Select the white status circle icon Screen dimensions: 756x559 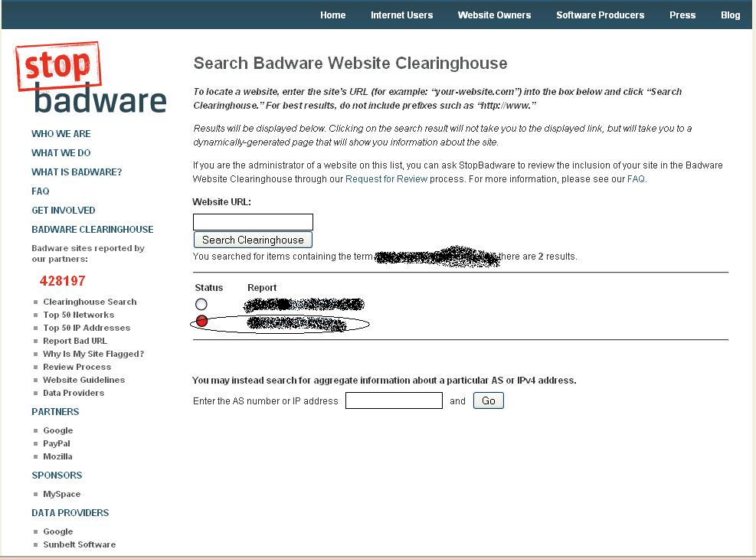[x=201, y=304]
